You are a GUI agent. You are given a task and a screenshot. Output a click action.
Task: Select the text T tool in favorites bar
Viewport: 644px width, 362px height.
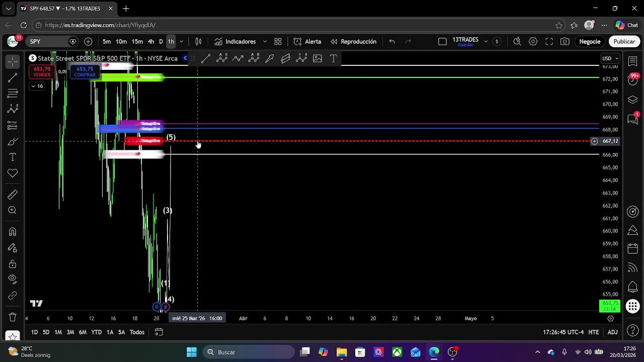pos(333,59)
